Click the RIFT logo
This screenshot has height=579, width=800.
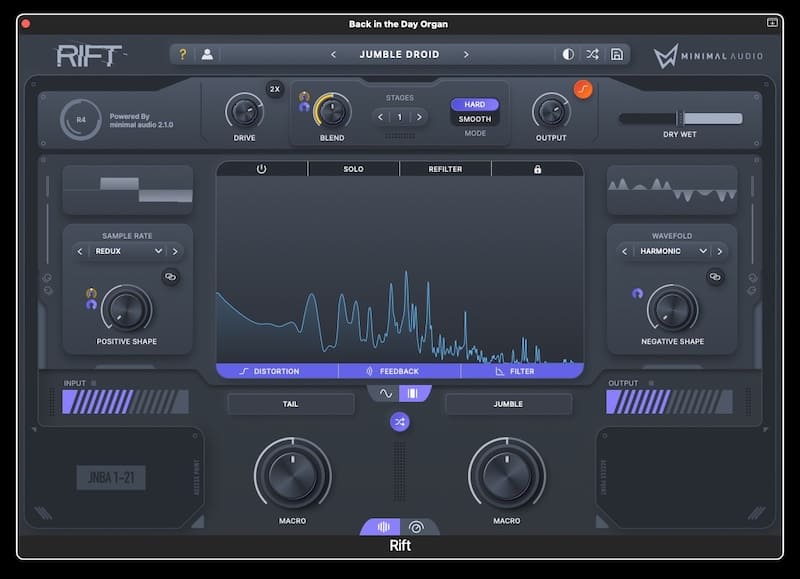click(x=90, y=55)
